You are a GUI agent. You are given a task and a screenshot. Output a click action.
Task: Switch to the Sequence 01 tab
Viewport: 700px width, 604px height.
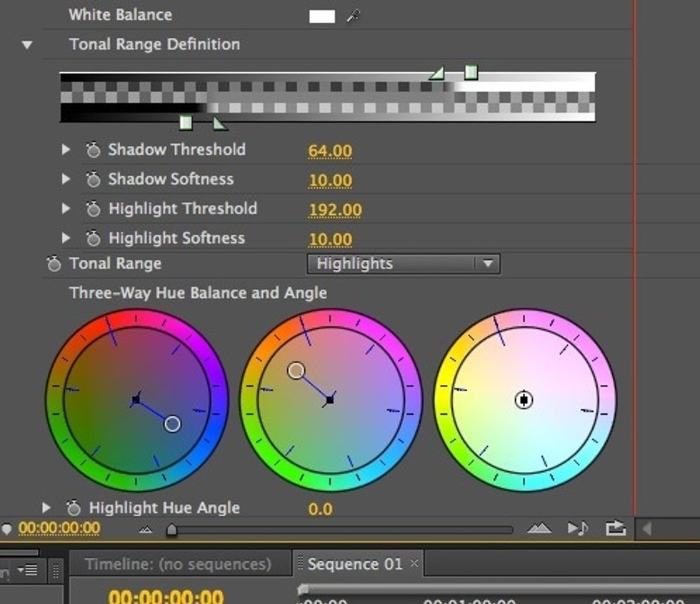point(354,563)
